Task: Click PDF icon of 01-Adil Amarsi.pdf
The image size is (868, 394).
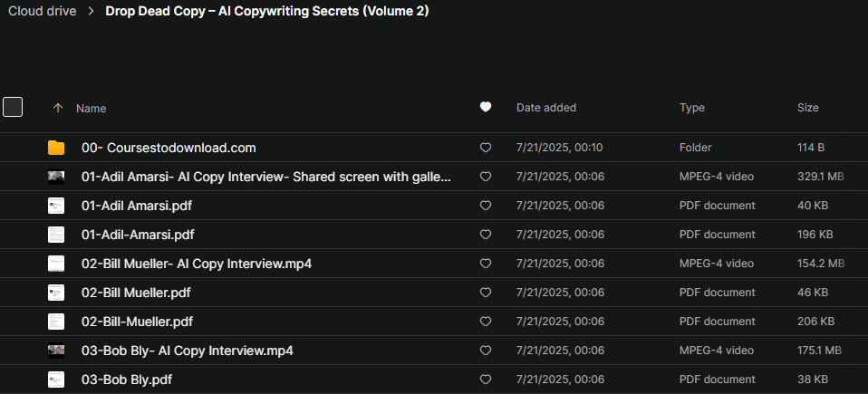Action: (x=56, y=206)
